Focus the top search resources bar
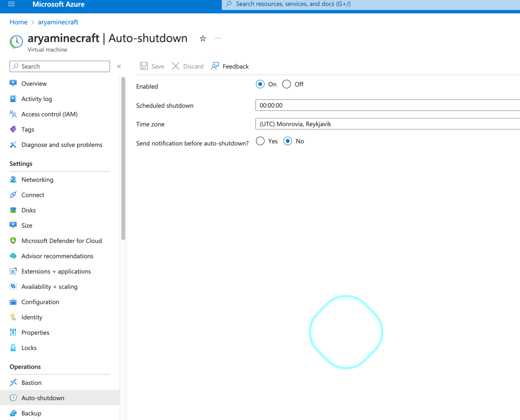This screenshot has width=520, height=420. [371, 4]
